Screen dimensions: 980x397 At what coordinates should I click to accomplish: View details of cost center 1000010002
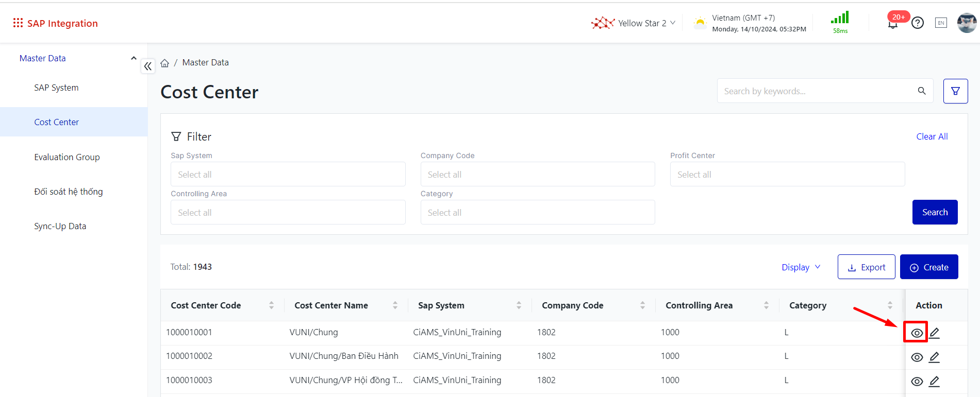(x=917, y=357)
